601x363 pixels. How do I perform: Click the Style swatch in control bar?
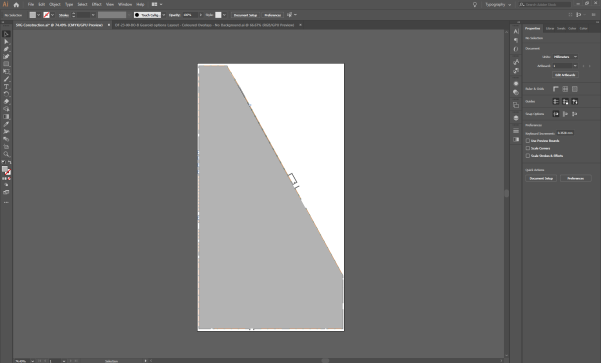[x=218, y=15]
